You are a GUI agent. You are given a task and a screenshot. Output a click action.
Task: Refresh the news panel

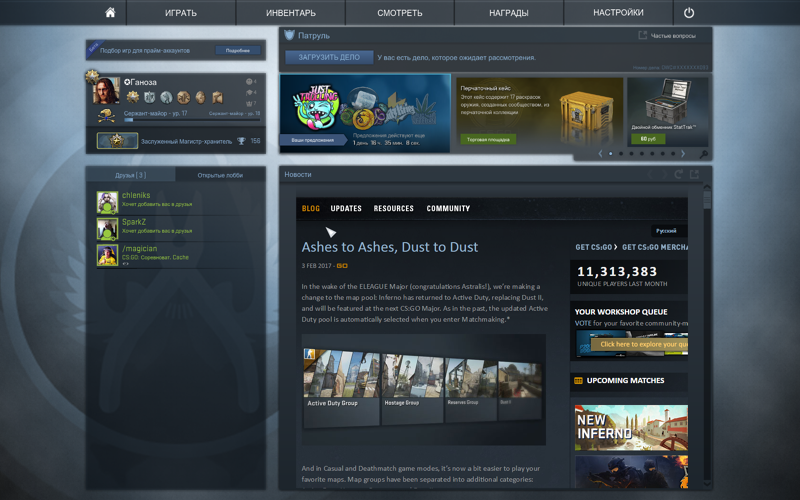(678, 174)
